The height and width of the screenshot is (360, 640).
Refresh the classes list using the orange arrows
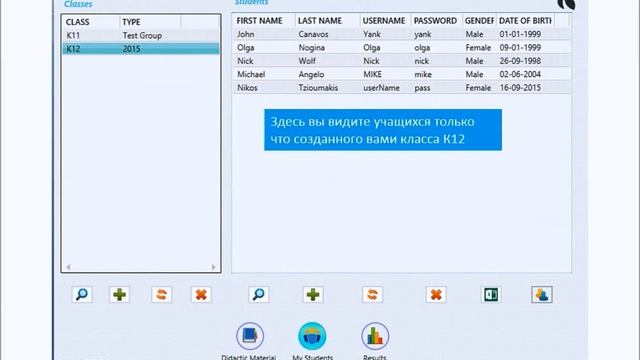coord(161,294)
